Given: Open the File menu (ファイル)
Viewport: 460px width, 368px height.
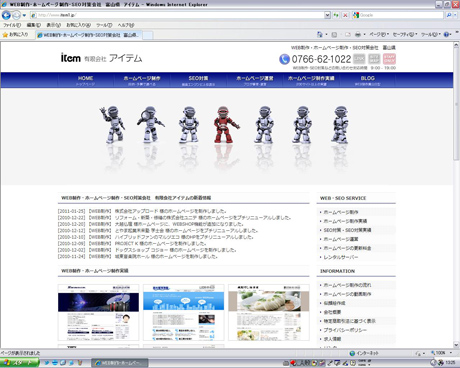Looking at the screenshot, I should click(x=12, y=25).
